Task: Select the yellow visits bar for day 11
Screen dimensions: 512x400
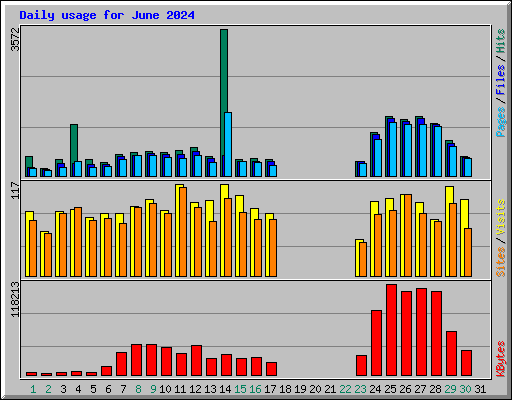Action: [178, 230]
